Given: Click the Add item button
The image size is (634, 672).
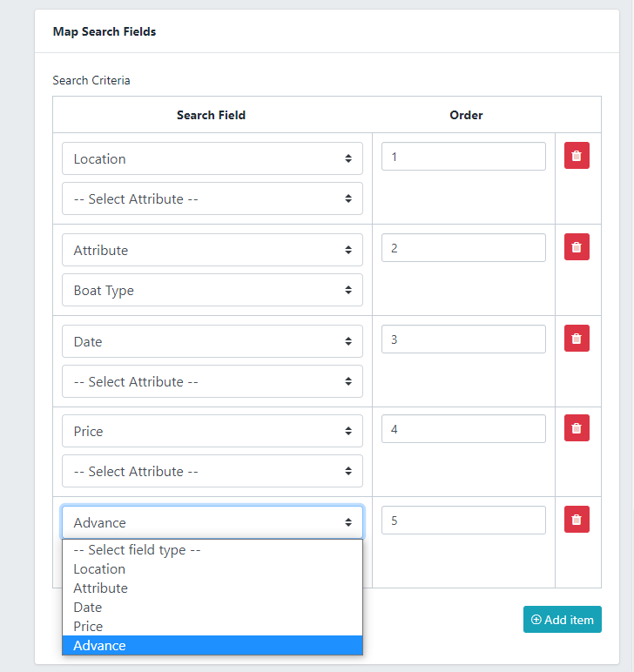Looking at the screenshot, I should tap(562, 620).
